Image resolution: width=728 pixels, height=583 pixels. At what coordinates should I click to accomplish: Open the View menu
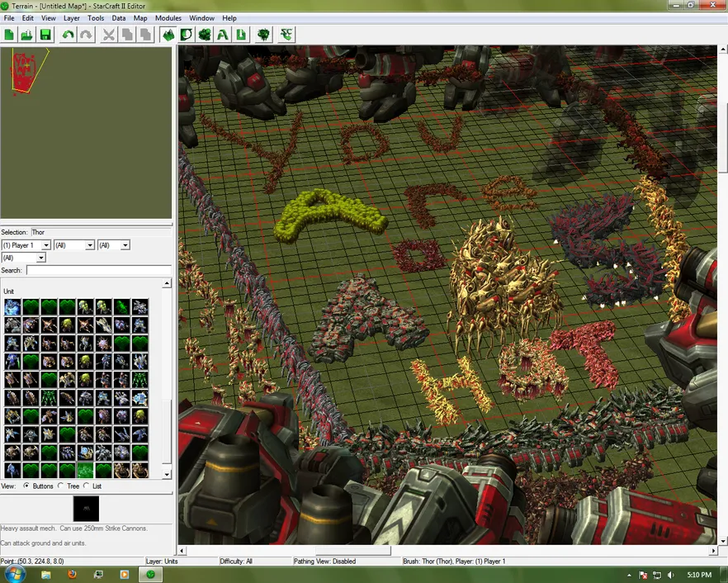pyautogui.click(x=48, y=18)
